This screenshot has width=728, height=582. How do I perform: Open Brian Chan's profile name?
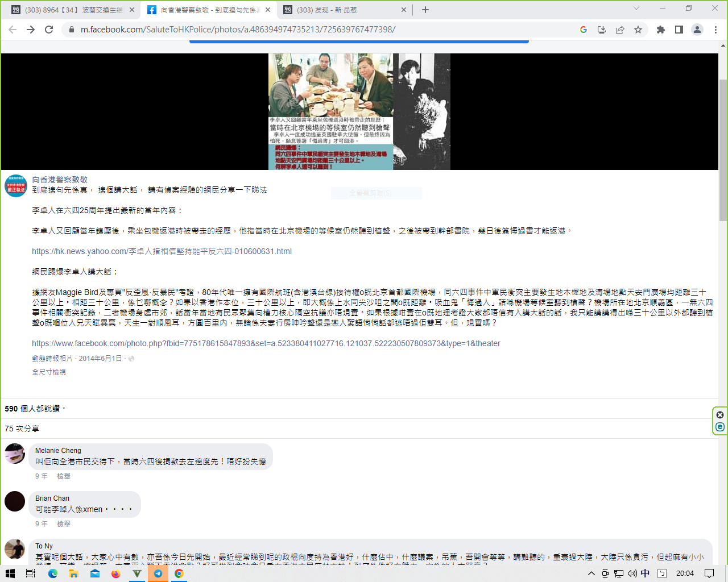[x=52, y=498]
